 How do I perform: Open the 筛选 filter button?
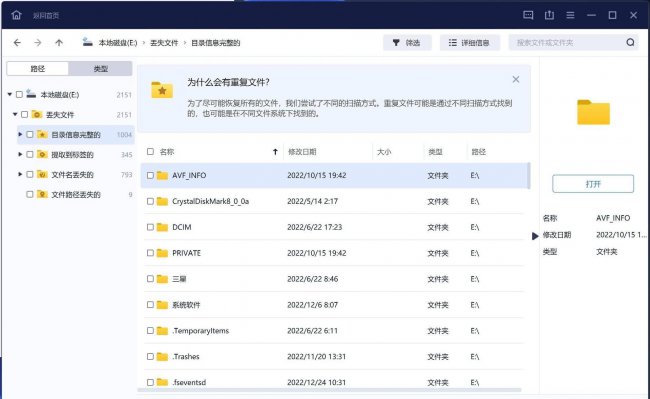tap(407, 42)
